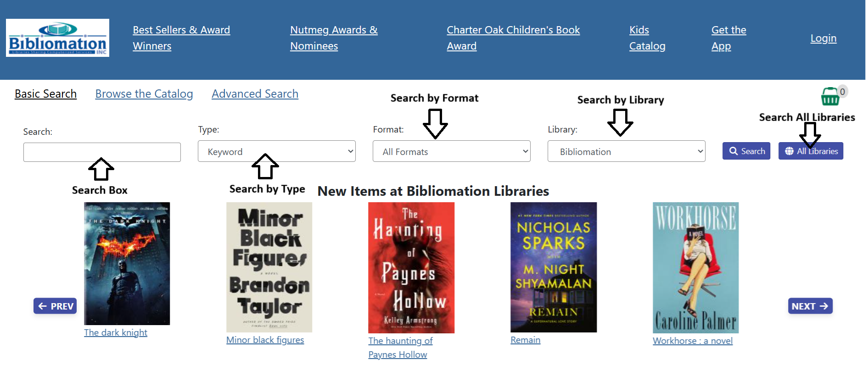This screenshot has width=868, height=365.
Task: Open the shopping basket icon
Action: coord(830,96)
